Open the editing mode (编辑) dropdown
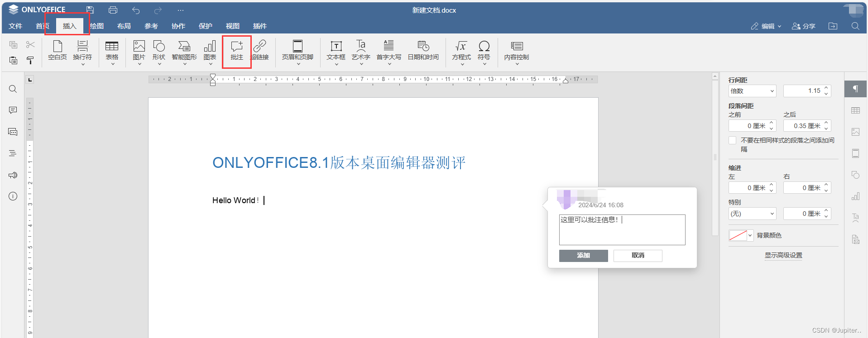 pos(766,26)
